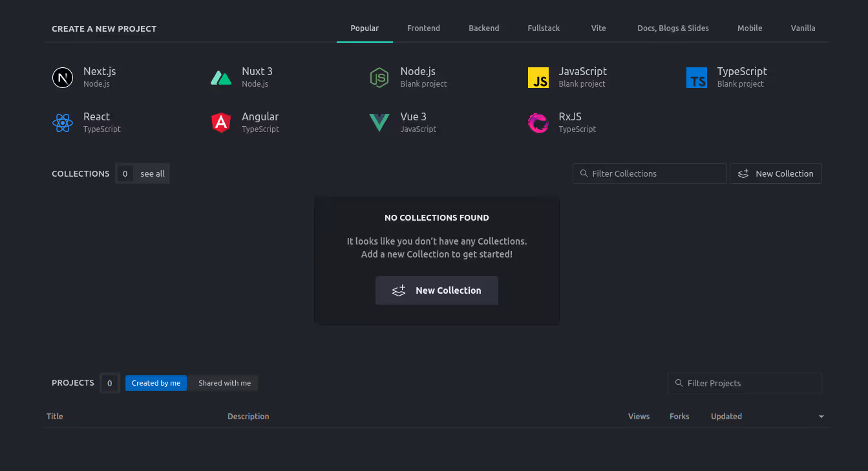Click the PROJECTS section label
Image resolution: width=868 pixels, height=471 pixels.
click(73, 383)
